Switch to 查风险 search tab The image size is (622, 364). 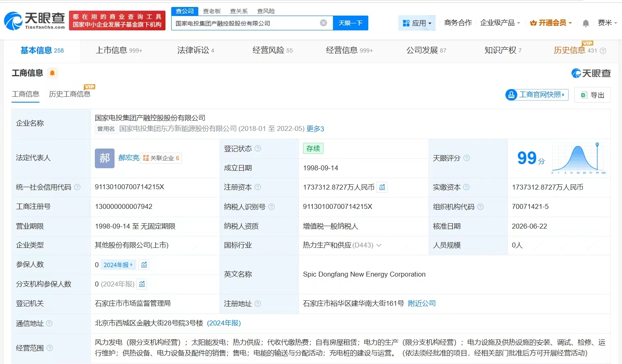(266, 11)
